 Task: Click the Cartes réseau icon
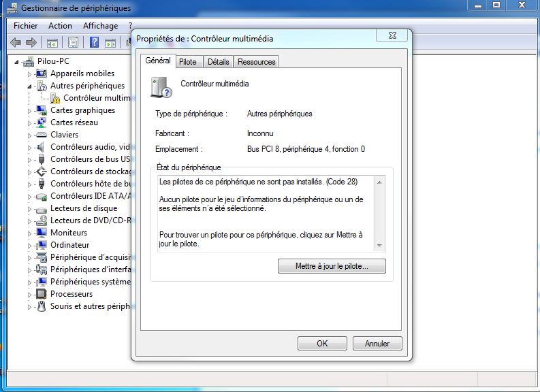(42, 122)
